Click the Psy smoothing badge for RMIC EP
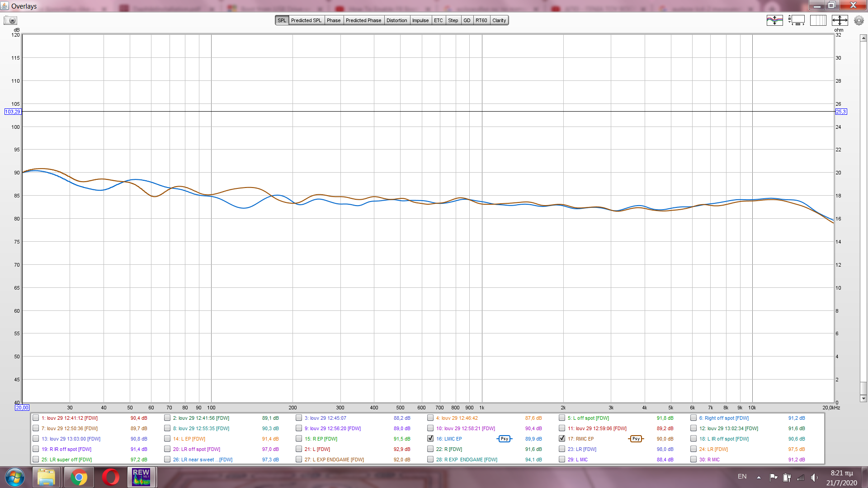The image size is (868, 488). (x=636, y=439)
